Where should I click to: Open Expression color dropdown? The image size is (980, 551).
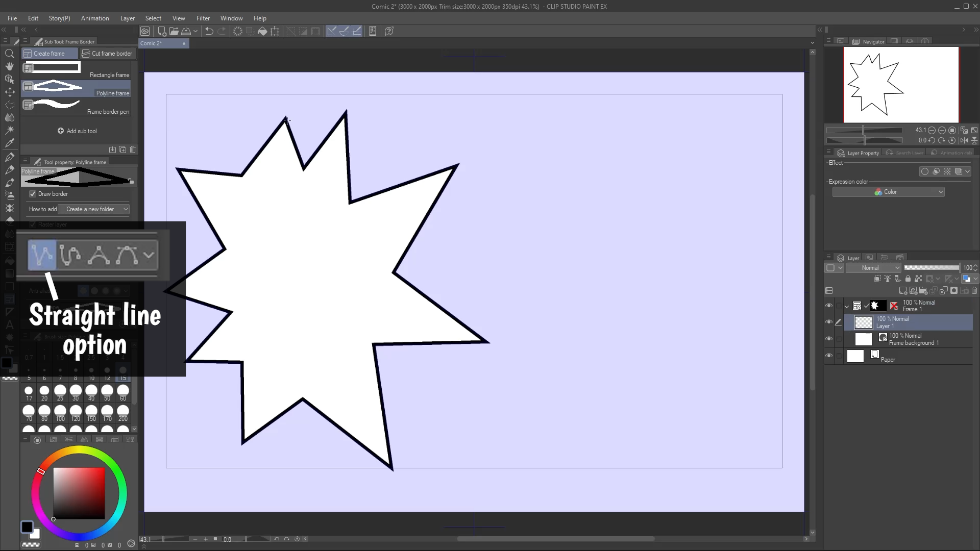tap(888, 192)
